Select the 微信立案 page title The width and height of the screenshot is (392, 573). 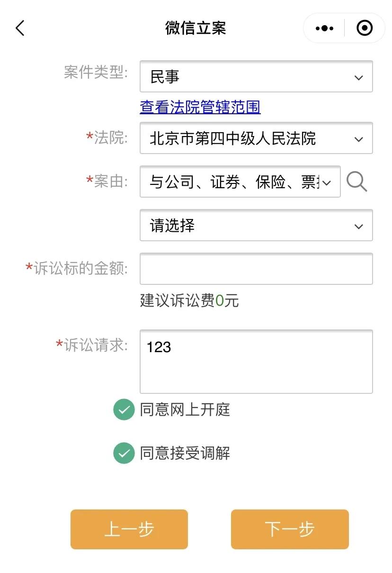(x=196, y=28)
